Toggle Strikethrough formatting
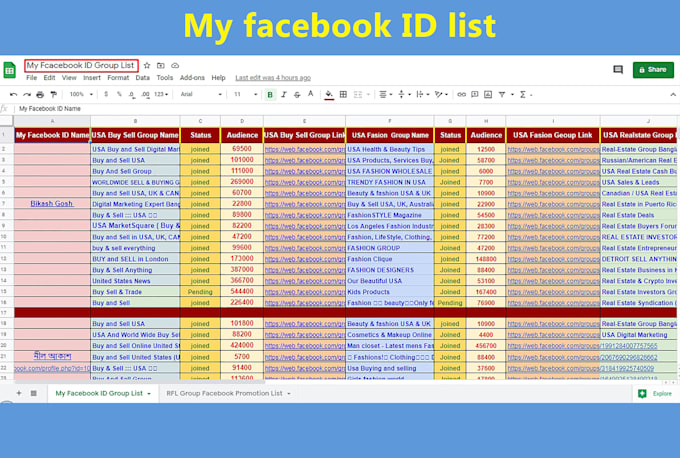Image resolution: width=680 pixels, height=458 pixels. coord(297,94)
